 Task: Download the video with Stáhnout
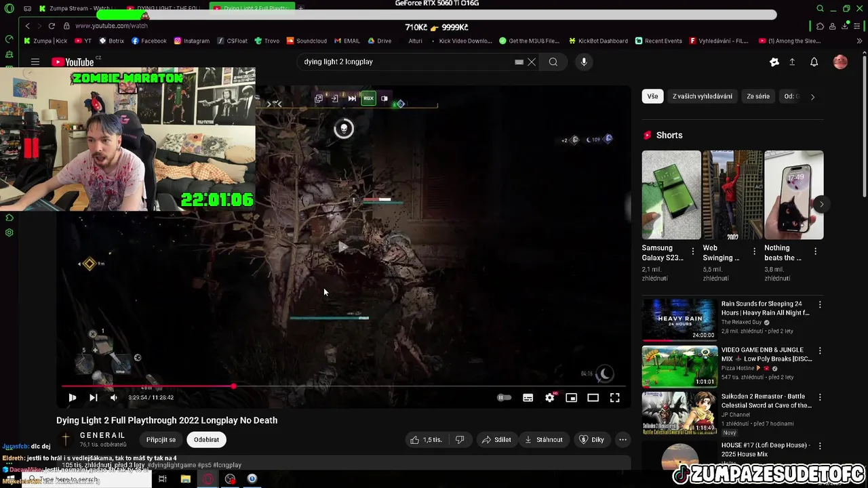[x=544, y=440]
